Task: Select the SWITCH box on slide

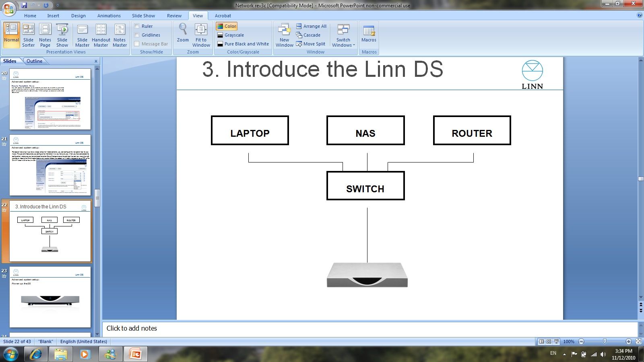Action: pos(365,186)
